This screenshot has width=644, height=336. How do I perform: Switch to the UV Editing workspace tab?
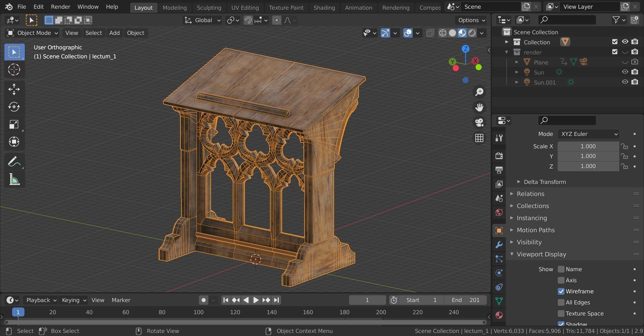(245, 7)
